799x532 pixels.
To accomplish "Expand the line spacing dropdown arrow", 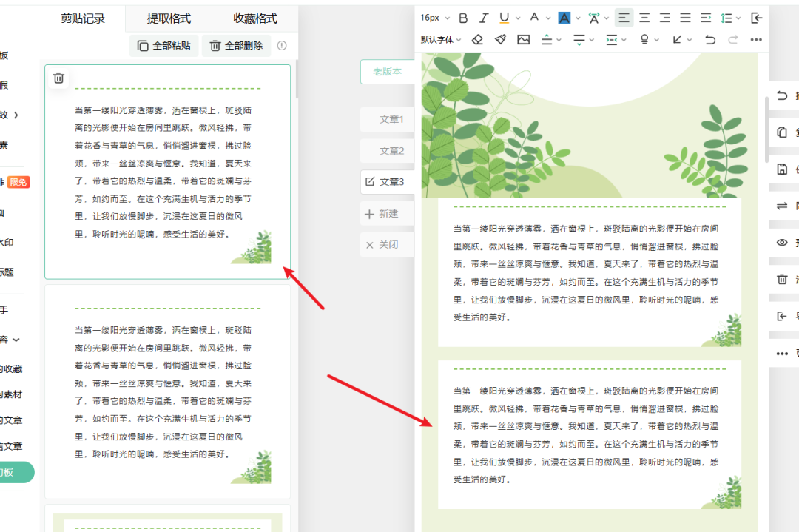I will click(x=740, y=18).
